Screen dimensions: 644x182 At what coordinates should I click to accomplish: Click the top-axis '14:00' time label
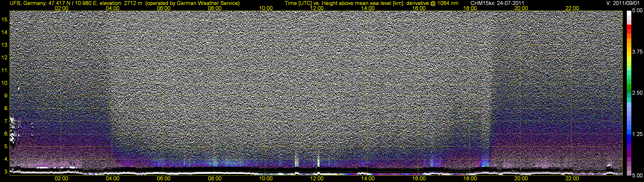tap(368, 8)
